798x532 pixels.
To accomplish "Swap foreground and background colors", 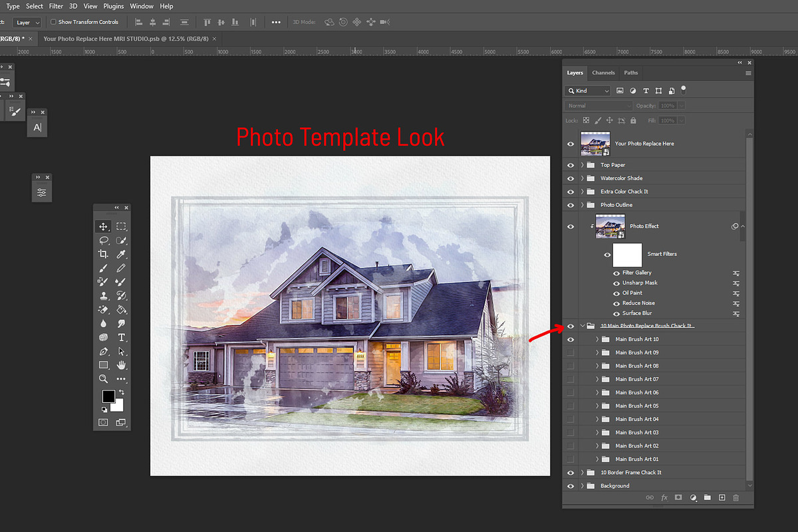I will click(121, 393).
